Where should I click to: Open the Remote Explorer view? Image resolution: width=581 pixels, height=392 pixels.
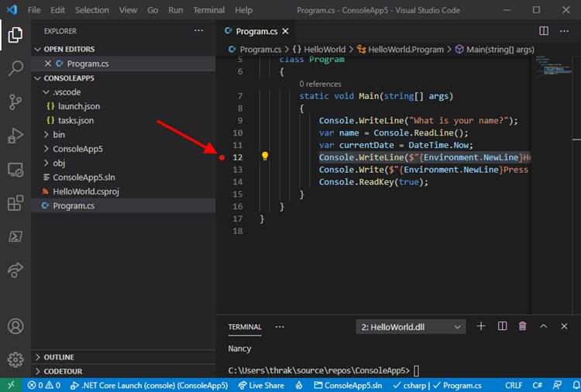[15, 170]
